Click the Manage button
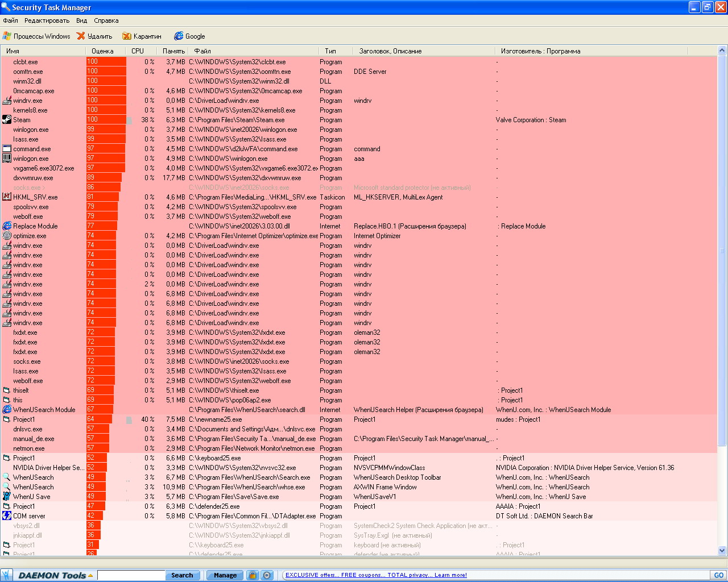Image resolution: width=728 pixels, height=582 pixels. click(225, 575)
